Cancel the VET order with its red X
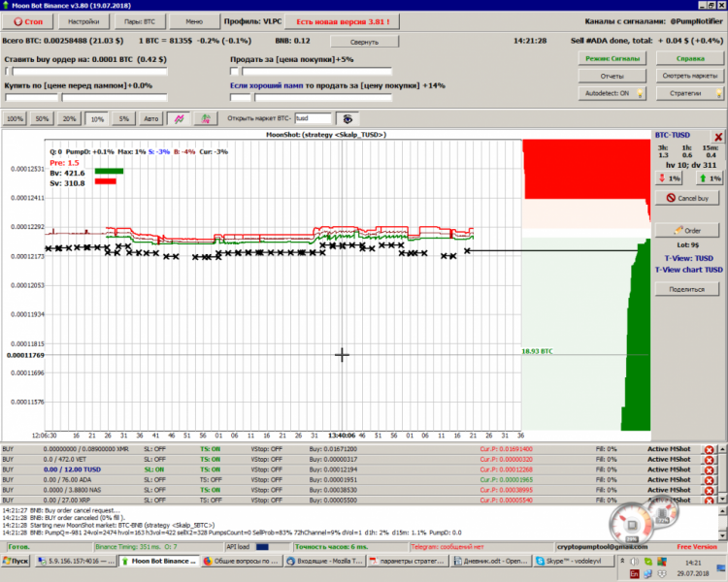 (x=709, y=460)
